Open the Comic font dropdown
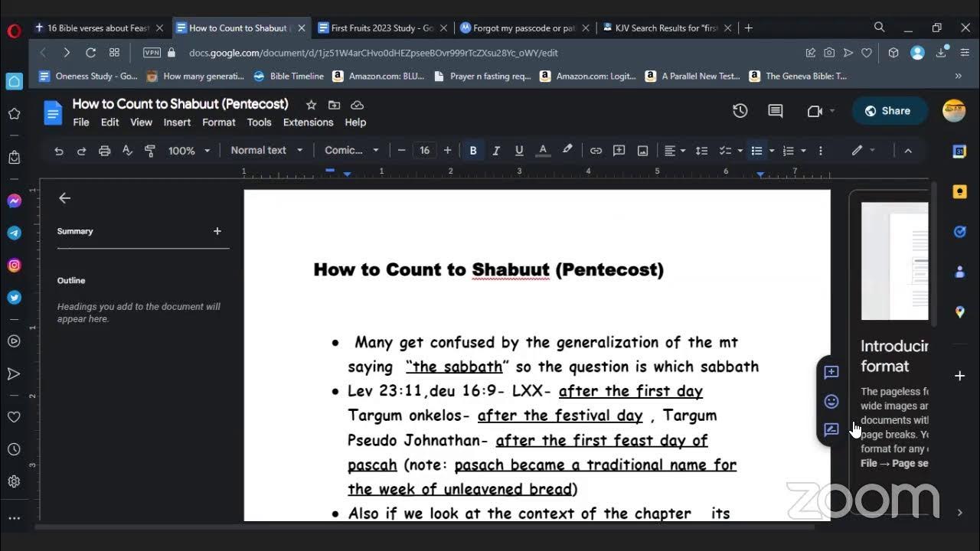Screen dimensions: 980x551 [351, 151]
